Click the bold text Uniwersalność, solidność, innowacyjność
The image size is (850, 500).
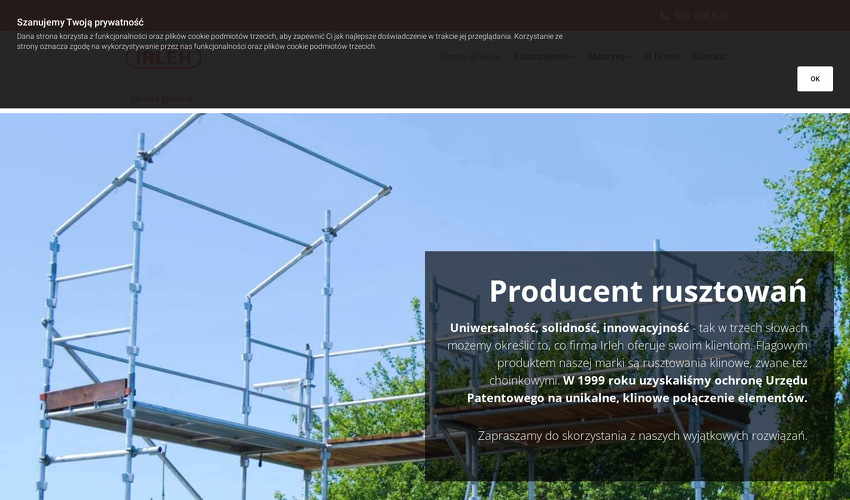pyautogui.click(x=569, y=328)
